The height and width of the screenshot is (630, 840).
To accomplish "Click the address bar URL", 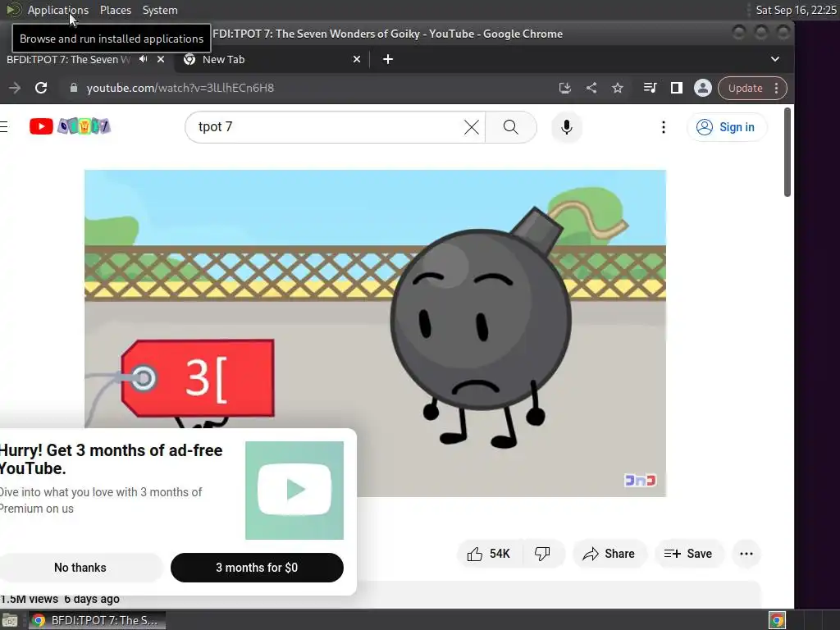I will click(x=180, y=88).
